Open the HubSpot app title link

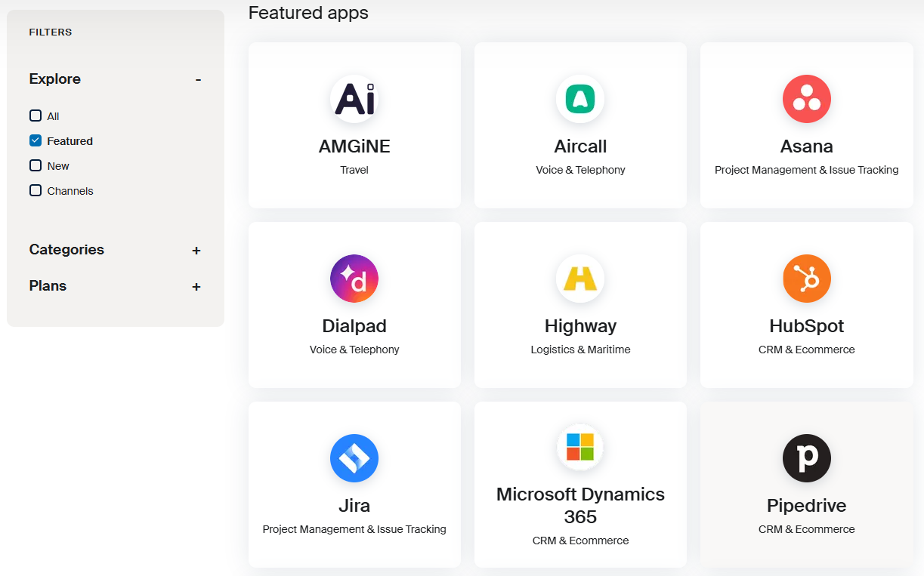click(807, 326)
